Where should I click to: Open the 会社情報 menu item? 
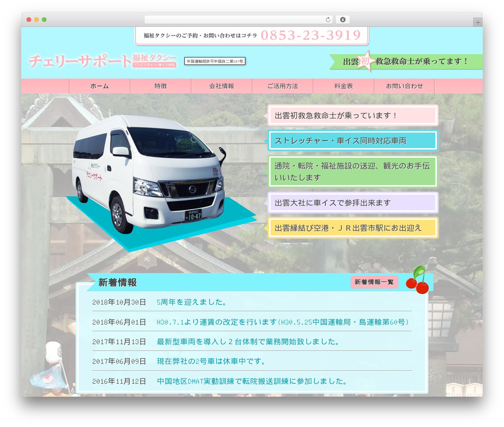[222, 86]
